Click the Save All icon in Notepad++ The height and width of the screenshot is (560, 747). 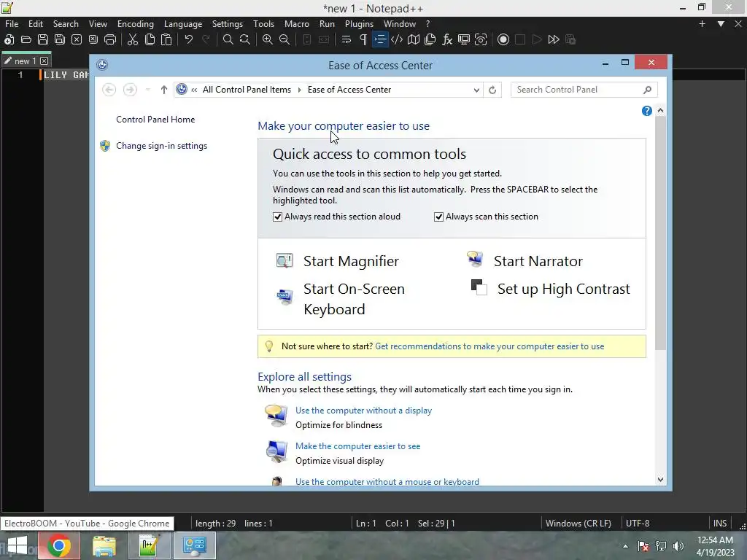[60, 39]
